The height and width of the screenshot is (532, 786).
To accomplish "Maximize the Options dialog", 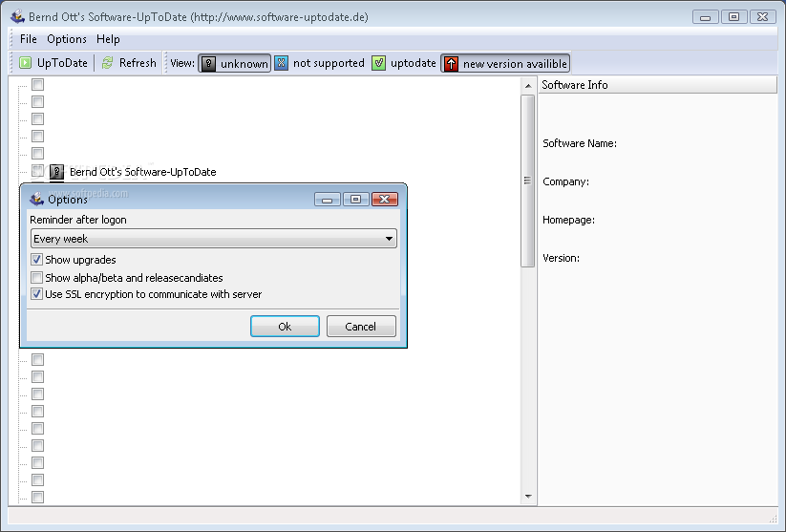I will pos(356,200).
